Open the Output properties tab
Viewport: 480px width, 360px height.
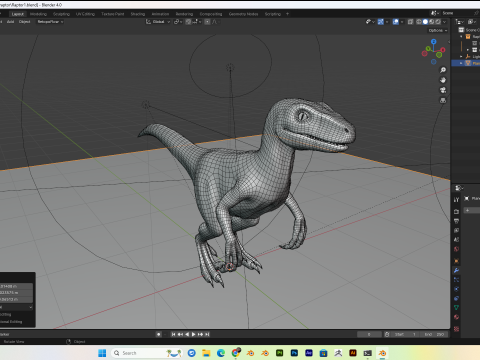(456, 221)
